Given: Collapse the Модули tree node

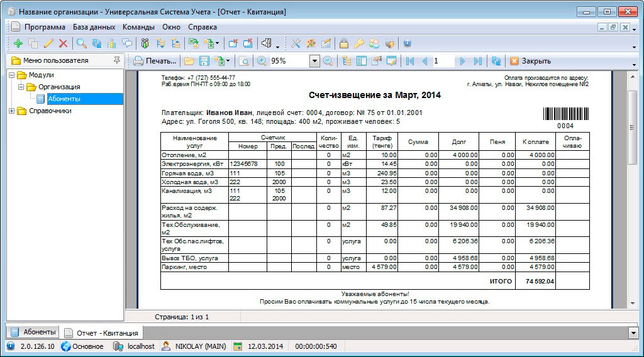Looking at the screenshot, I should coord(11,75).
